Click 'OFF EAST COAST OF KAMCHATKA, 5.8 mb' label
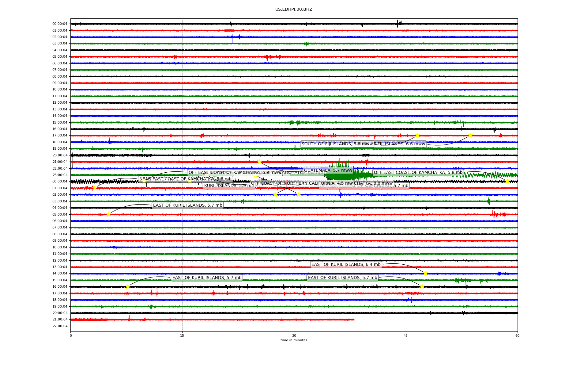 pos(418,173)
